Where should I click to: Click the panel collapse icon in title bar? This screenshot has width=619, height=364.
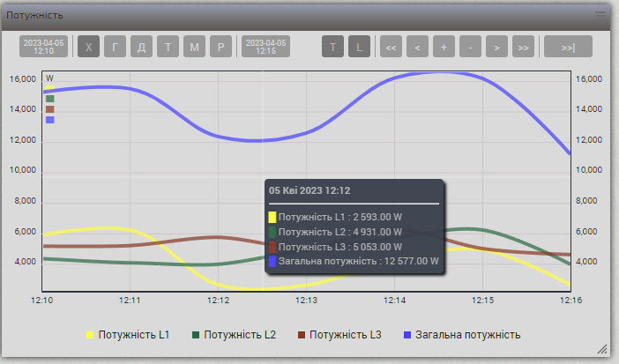point(600,14)
